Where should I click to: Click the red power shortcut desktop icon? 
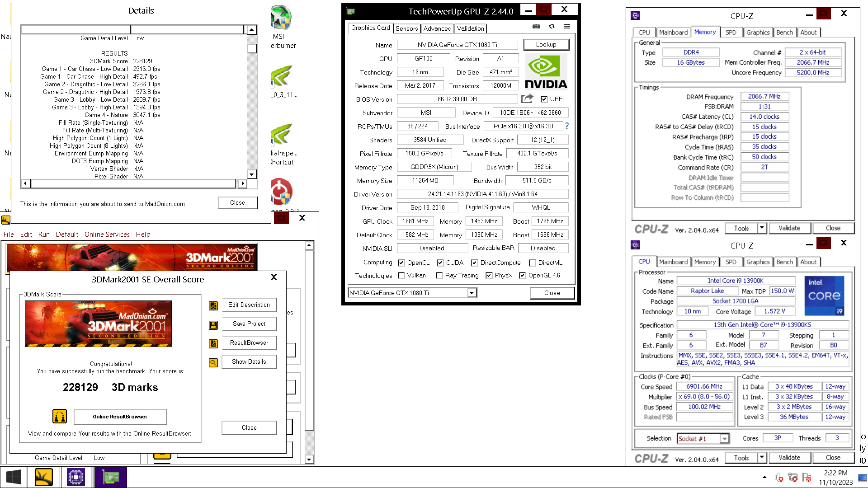281,191
